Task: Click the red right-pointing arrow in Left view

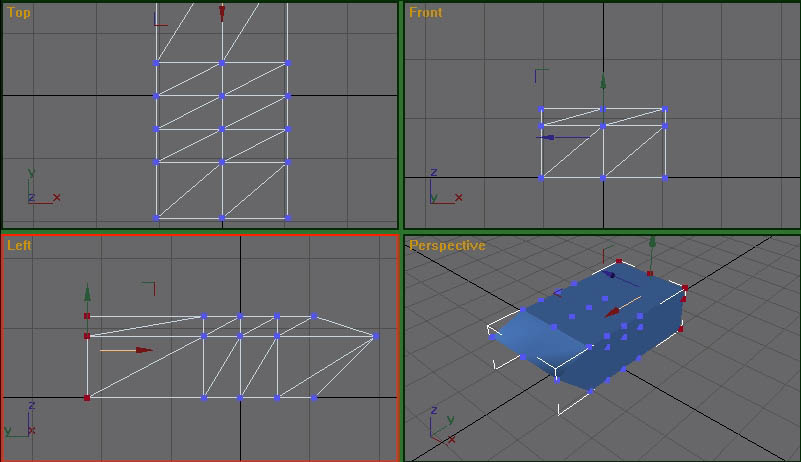Action: (144, 350)
